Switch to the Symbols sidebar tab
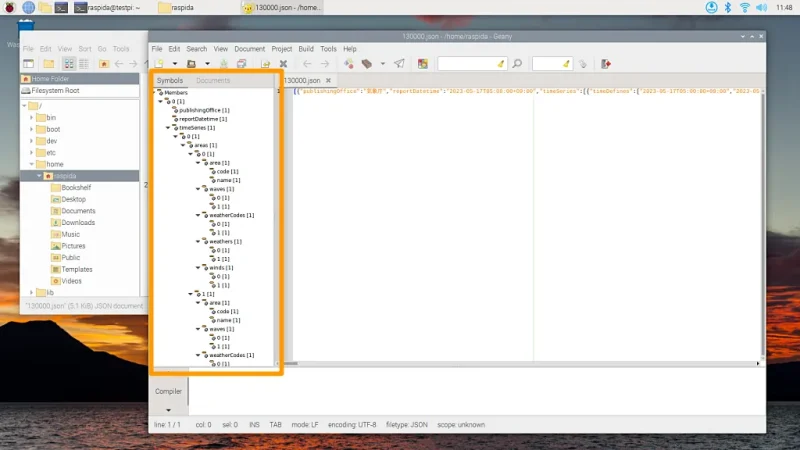Screen dimensions: 800x450 170,81
